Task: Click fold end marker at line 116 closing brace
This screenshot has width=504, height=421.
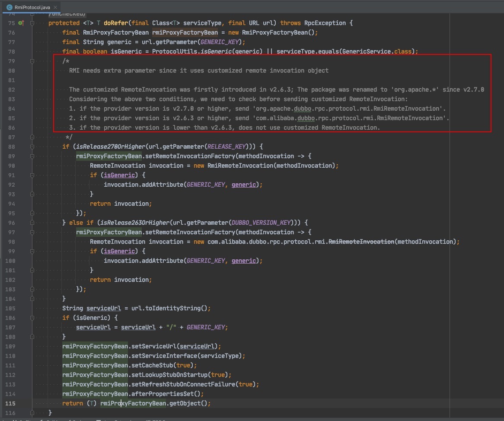Action: tap(32, 413)
